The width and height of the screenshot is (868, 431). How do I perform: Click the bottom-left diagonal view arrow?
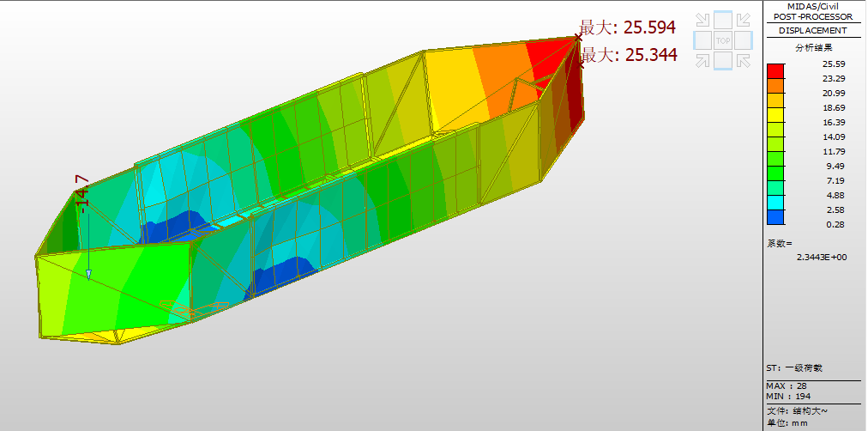pos(703,60)
